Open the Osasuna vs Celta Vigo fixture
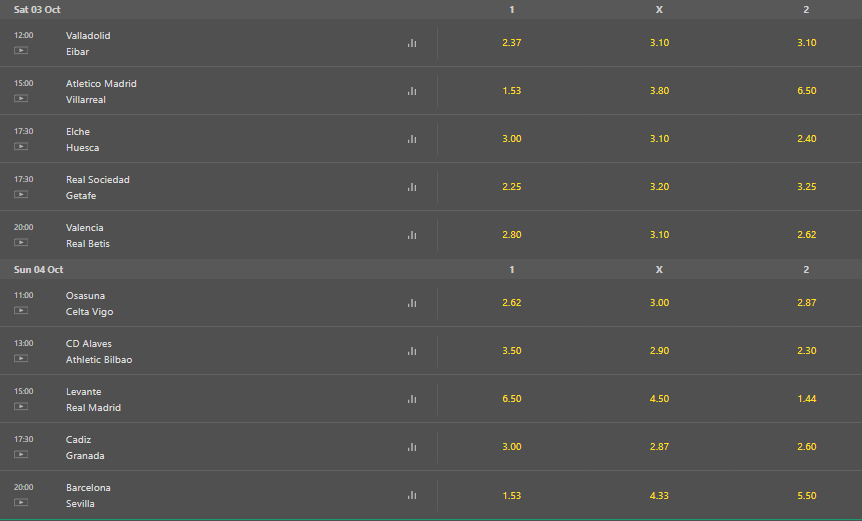Viewport: 862px width, 521px height. tap(90, 303)
